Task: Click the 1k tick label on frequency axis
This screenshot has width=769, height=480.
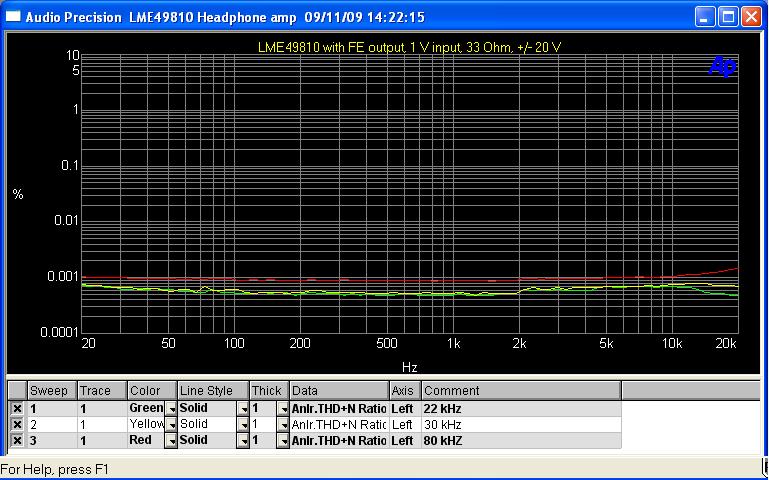Action: [x=454, y=344]
